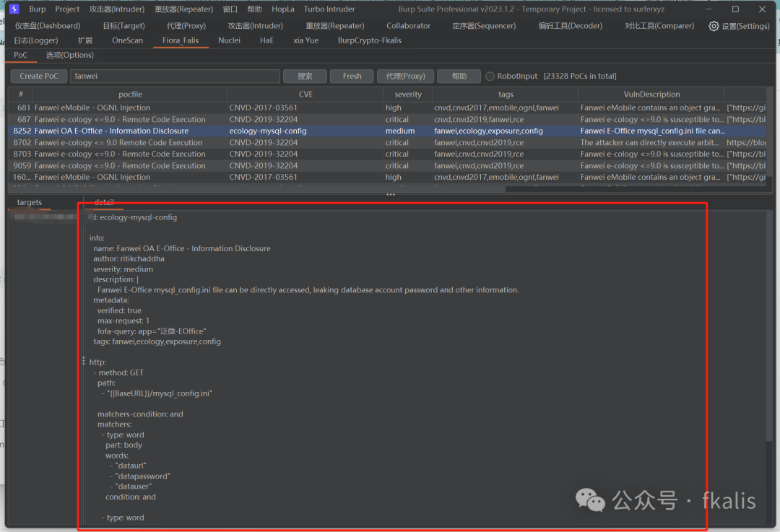Sort by the VulnDescription column header
This screenshot has width=780, height=532.
tap(651, 95)
